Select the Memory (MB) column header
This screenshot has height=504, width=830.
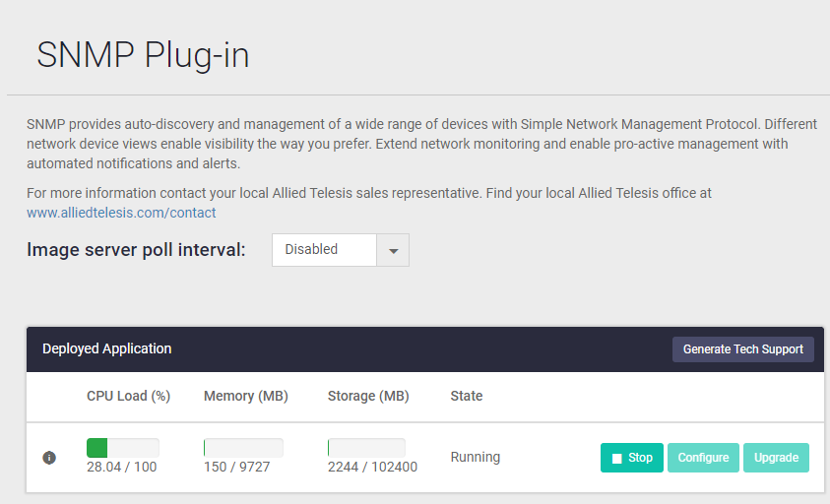pos(245,396)
